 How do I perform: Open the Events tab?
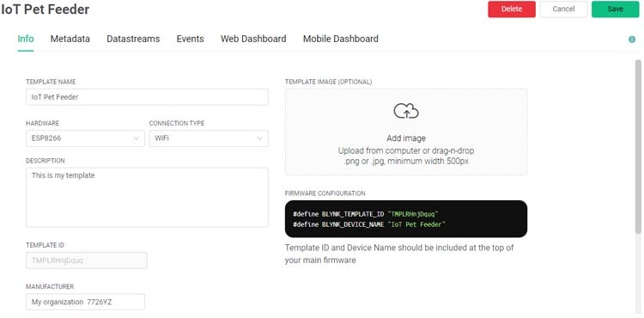[190, 39]
